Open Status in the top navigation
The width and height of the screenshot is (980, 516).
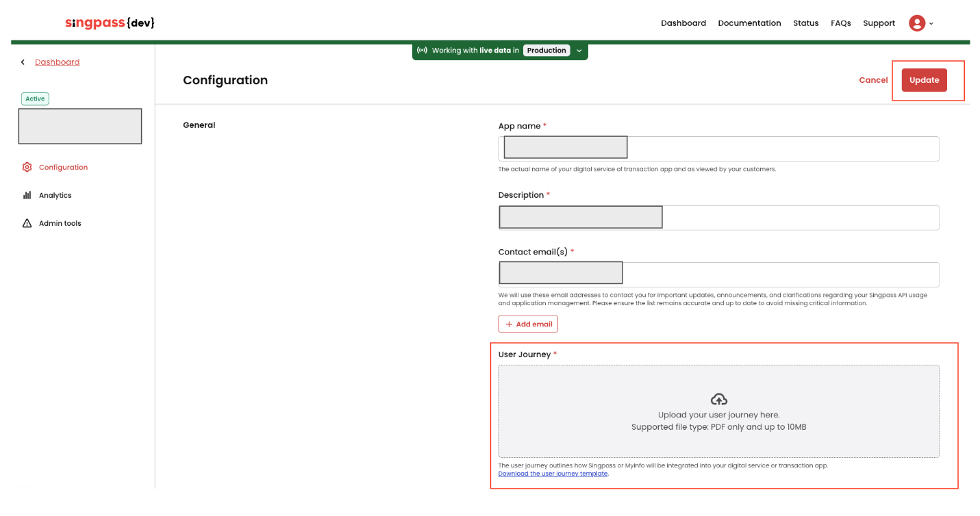[806, 23]
